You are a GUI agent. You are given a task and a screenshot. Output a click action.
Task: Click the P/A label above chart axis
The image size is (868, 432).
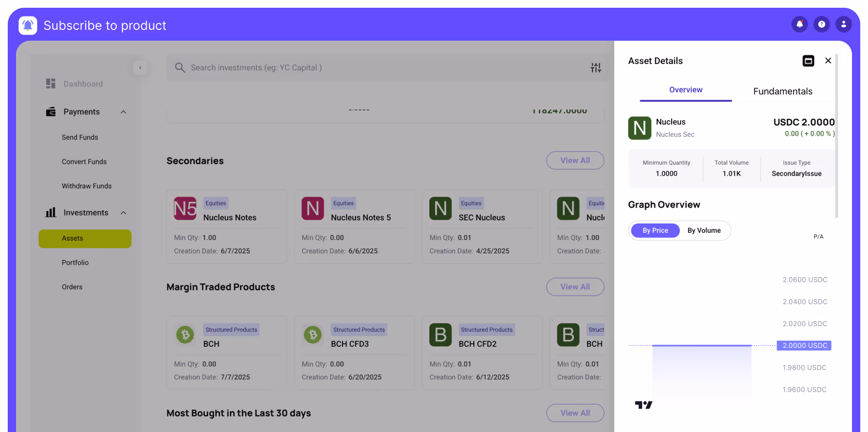pos(818,237)
